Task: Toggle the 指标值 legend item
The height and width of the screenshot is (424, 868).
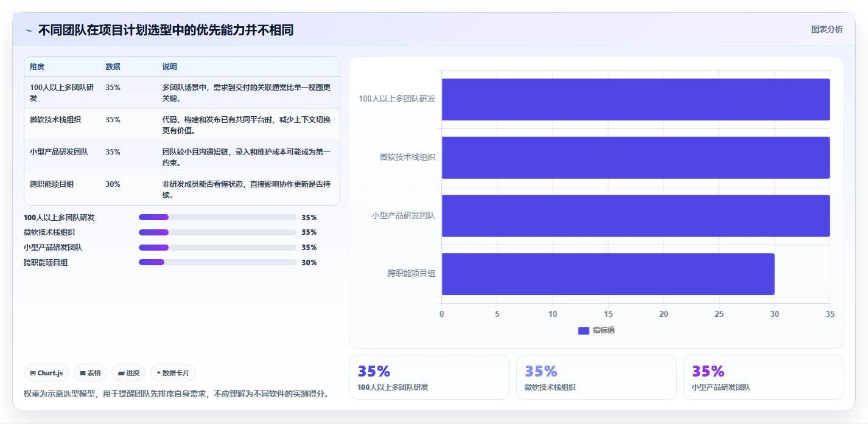Action: [597, 330]
